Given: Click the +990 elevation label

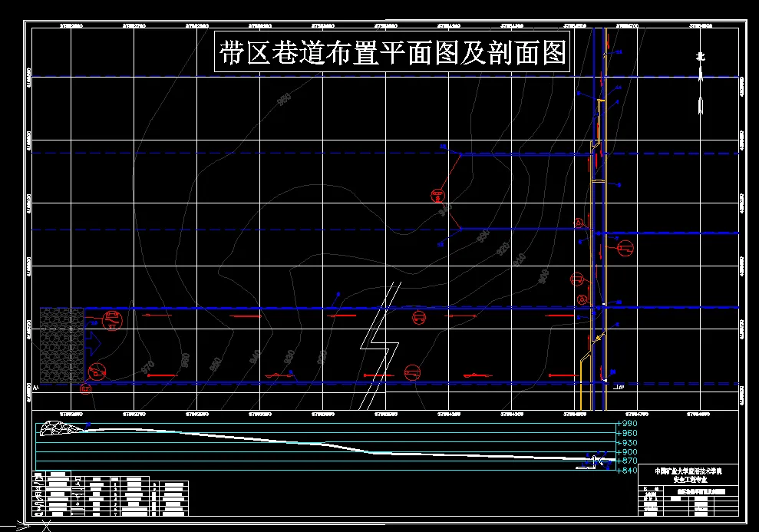Looking at the screenshot, I should coord(627,423).
